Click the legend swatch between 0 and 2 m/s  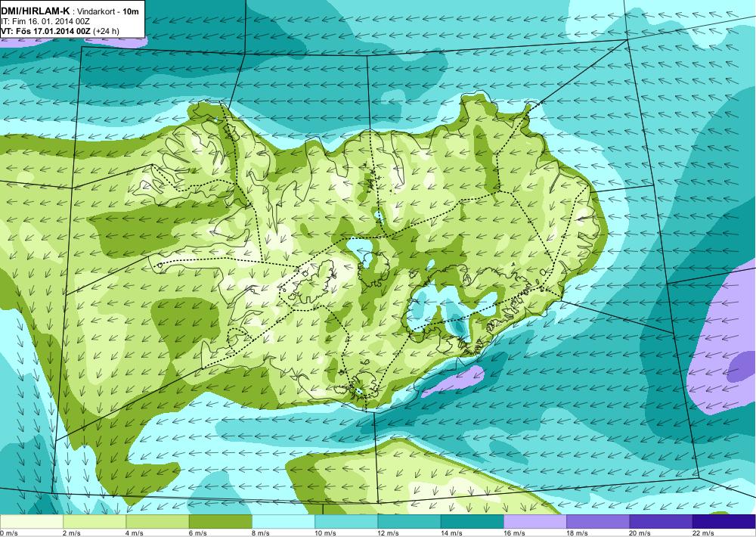pyautogui.click(x=31, y=522)
